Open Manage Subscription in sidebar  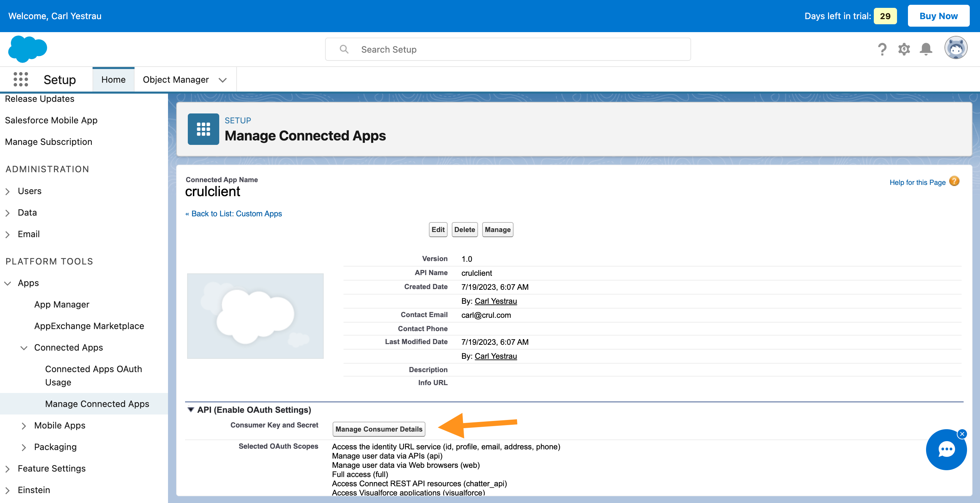(48, 142)
